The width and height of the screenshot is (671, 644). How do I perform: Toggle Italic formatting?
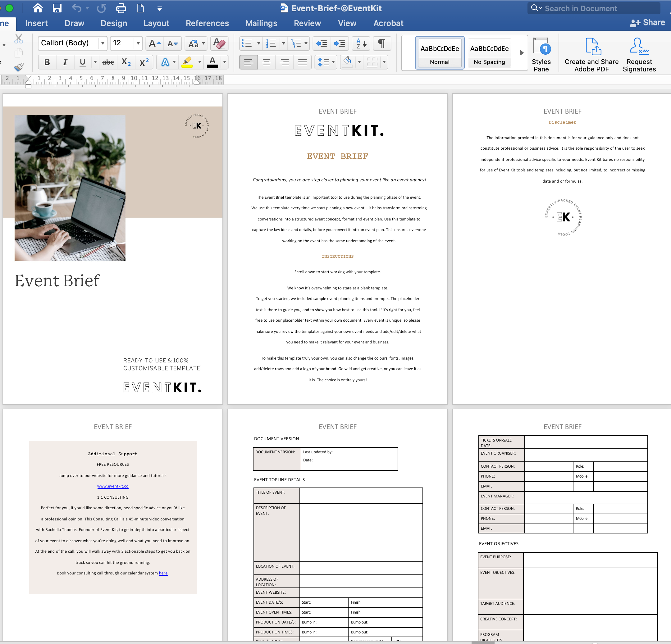pos(65,62)
